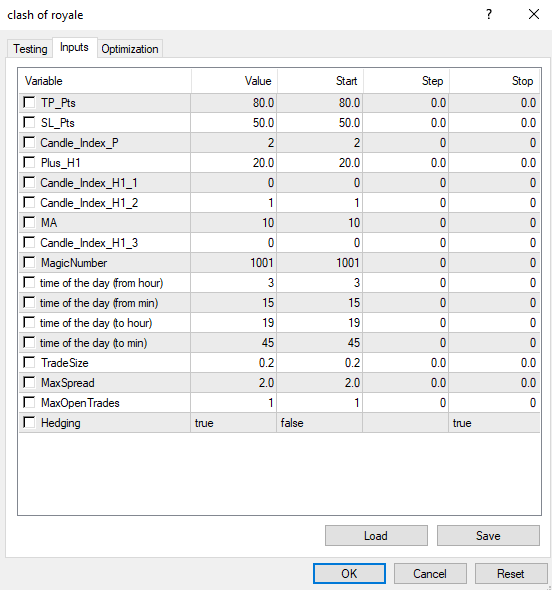Click SL_Pts stop cell

coord(494,123)
